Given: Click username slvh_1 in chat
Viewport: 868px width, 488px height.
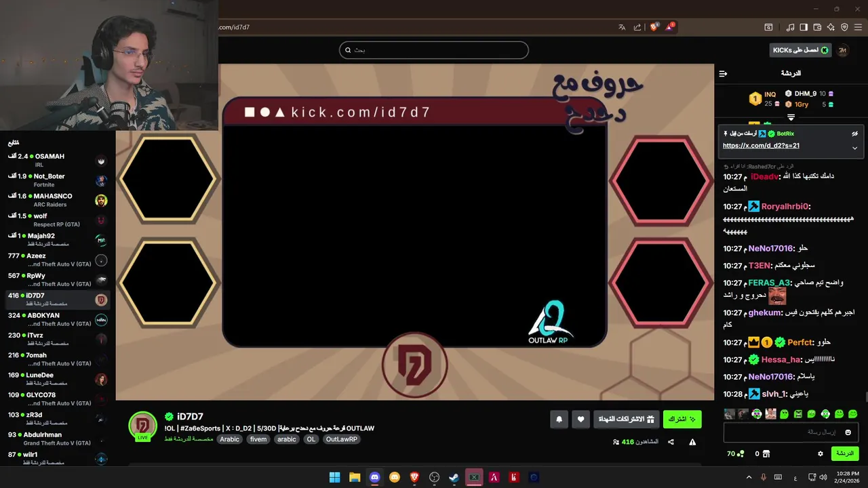Looking at the screenshot, I should 774,394.
